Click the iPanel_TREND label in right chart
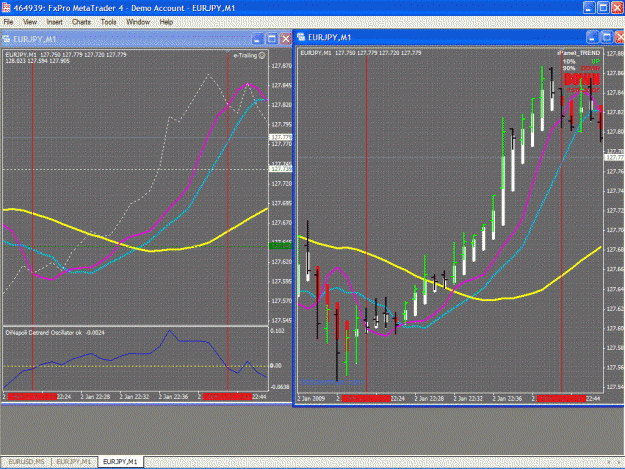Screen dimensions: 625x469 tap(578, 53)
